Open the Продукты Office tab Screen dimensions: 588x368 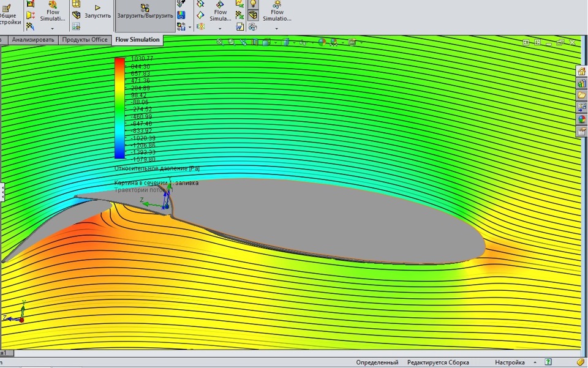[x=85, y=40]
